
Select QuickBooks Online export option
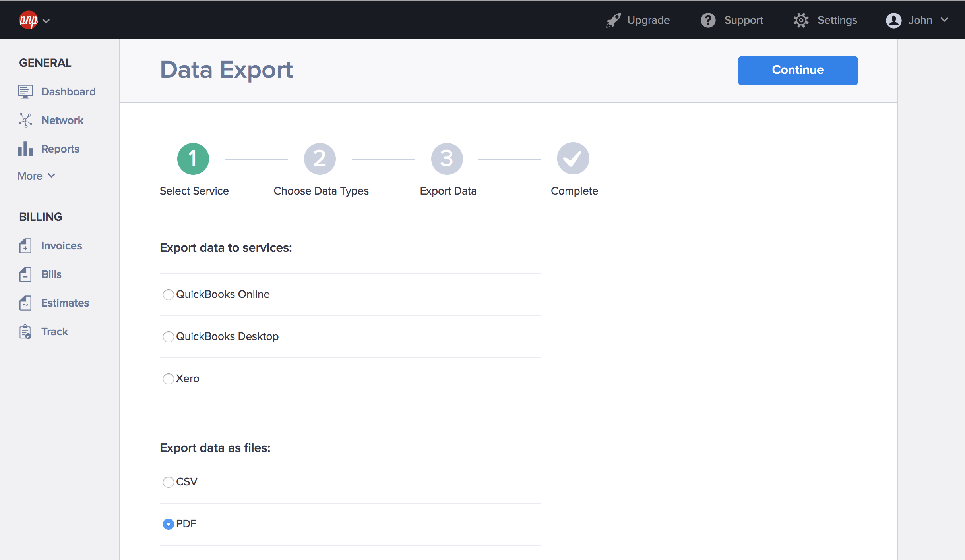click(168, 295)
